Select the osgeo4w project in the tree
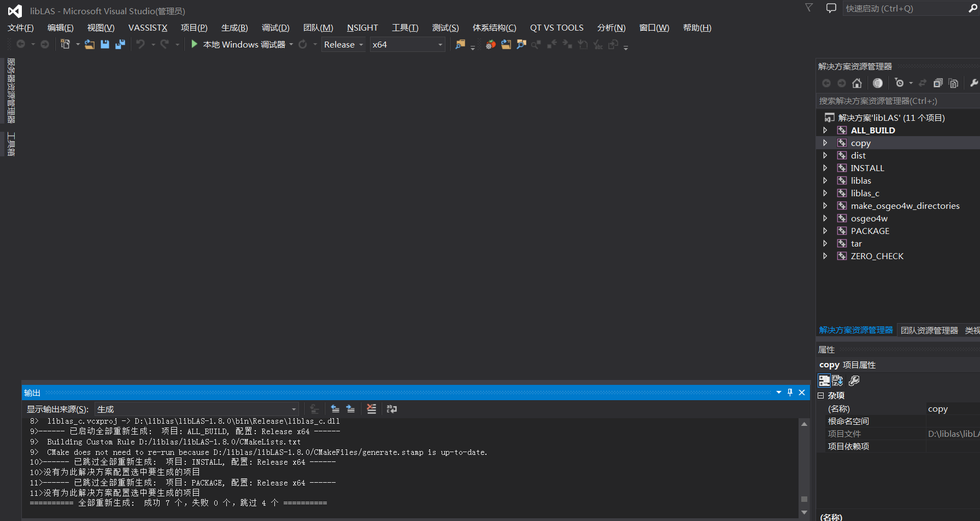Image resolution: width=980 pixels, height=521 pixels. pos(869,218)
